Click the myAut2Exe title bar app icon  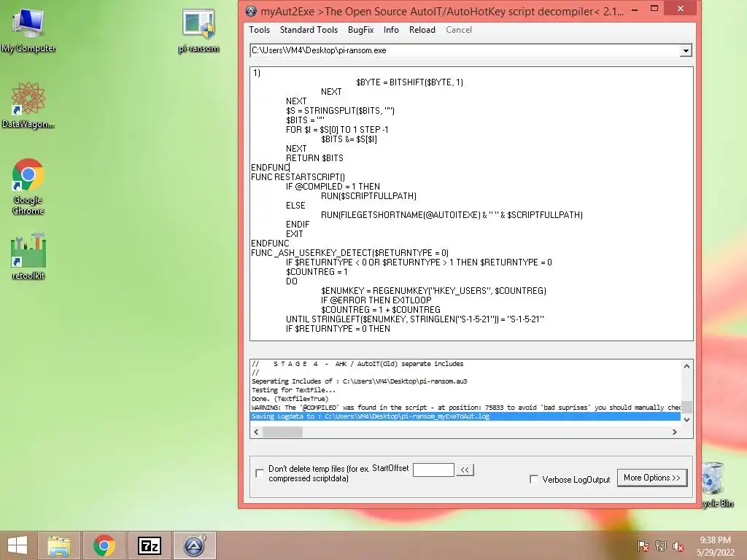(x=251, y=11)
